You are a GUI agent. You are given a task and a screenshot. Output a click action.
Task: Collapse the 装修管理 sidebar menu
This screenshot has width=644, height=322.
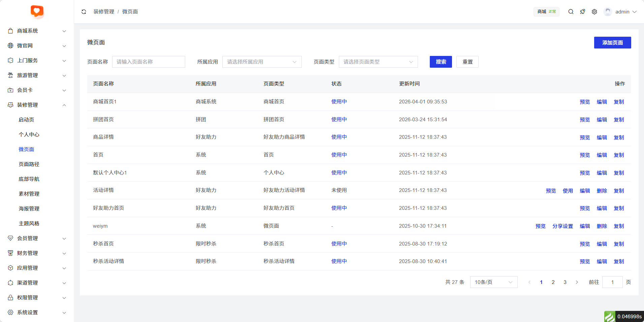(x=37, y=105)
